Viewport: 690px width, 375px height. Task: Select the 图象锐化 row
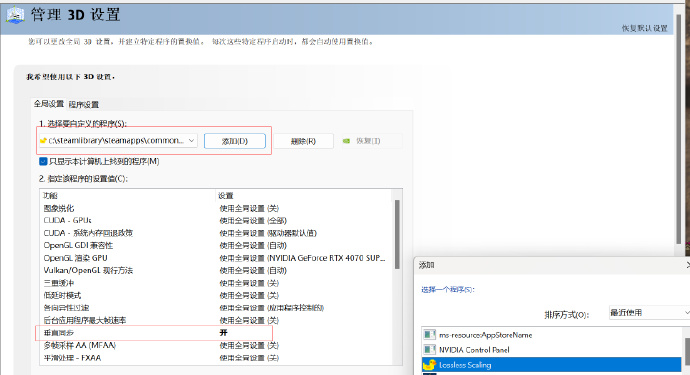pyautogui.click(x=216, y=208)
